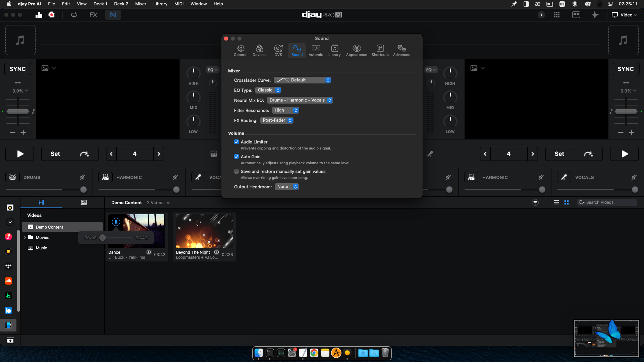Viewport: 644px width, 362px height.
Task: Select Music in Videos sidebar
Action: pos(41,248)
